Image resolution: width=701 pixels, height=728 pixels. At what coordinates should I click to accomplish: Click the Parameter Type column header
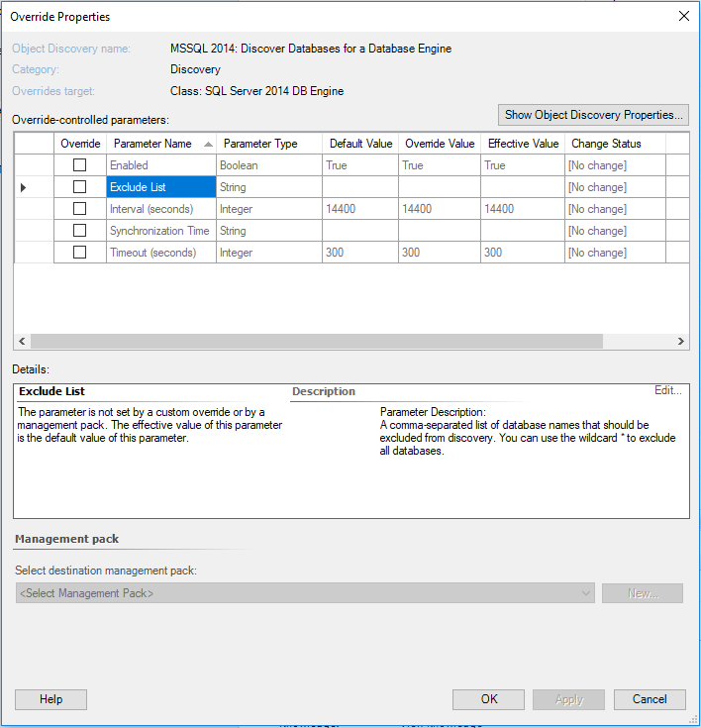pyautogui.click(x=269, y=144)
